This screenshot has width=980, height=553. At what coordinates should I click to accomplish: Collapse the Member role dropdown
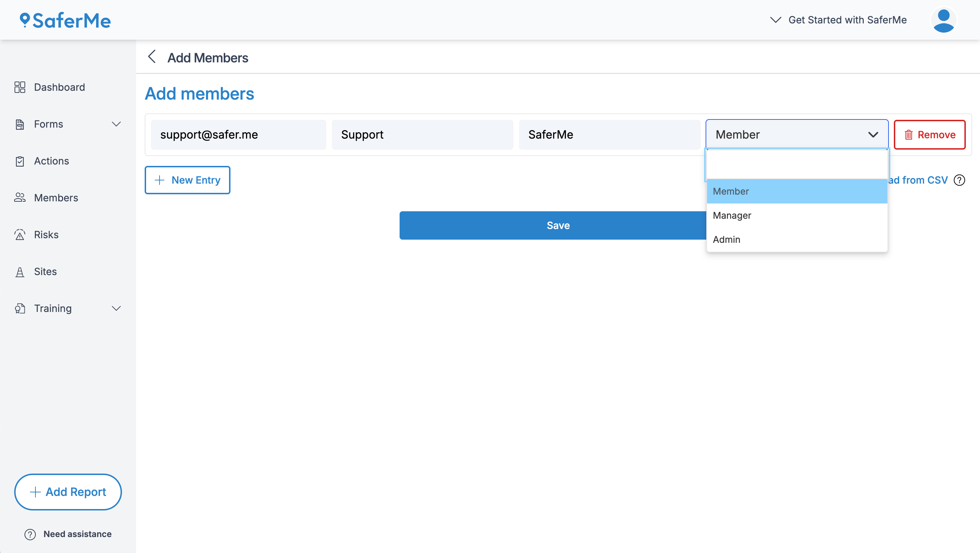pos(873,135)
